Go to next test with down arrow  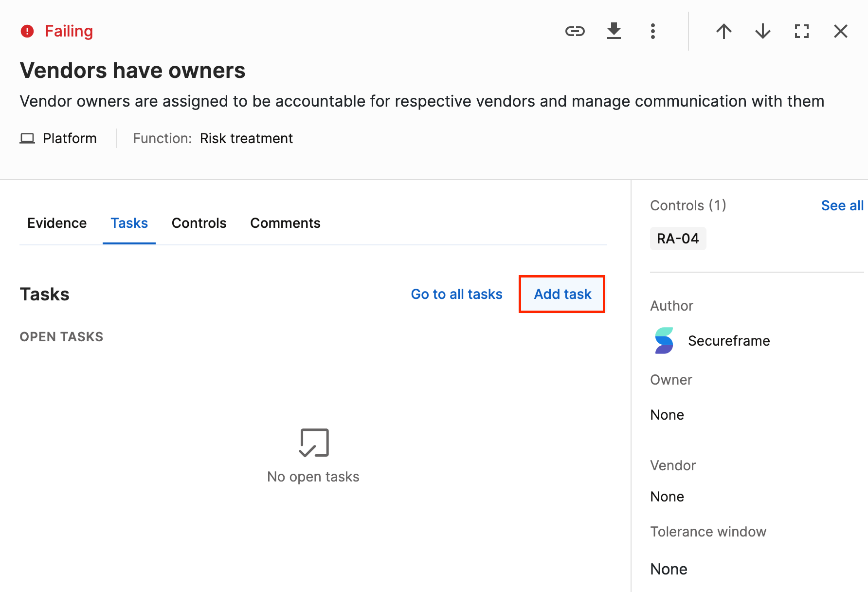(x=763, y=31)
